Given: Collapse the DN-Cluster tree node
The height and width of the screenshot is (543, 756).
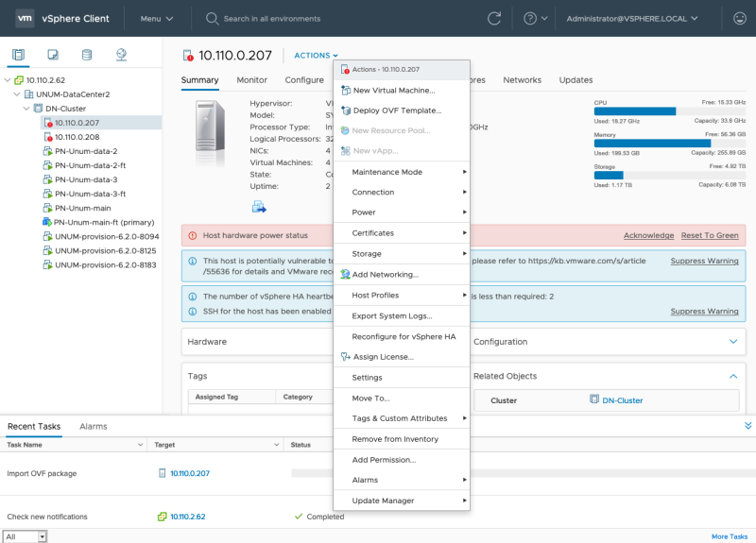Looking at the screenshot, I should tap(26, 109).
